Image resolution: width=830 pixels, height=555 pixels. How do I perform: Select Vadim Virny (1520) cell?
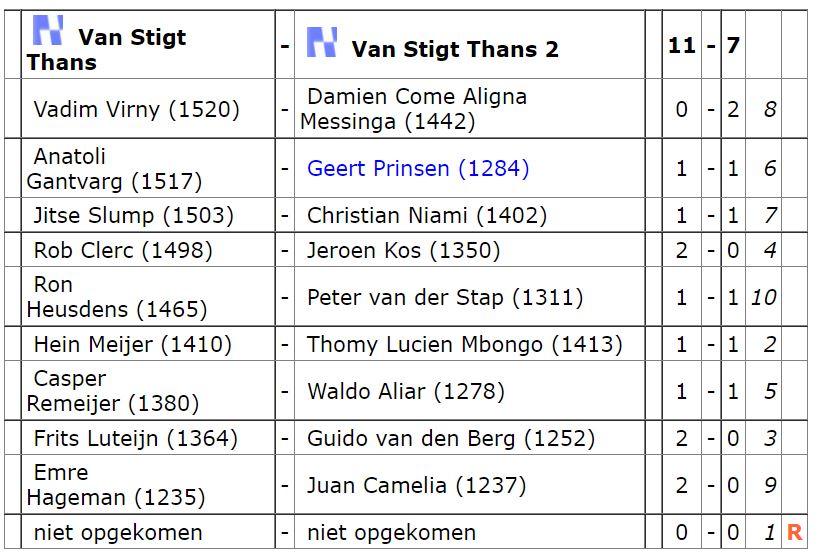pos(137,110)
